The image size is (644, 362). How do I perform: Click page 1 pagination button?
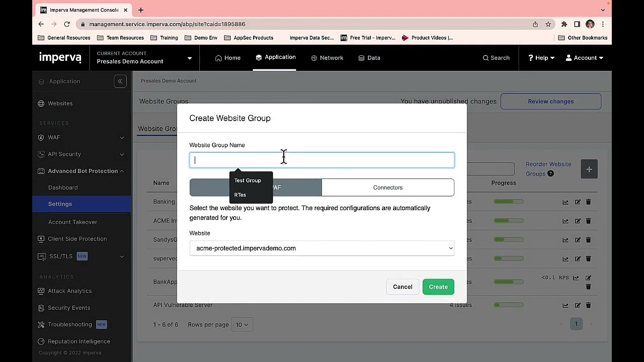[x=576, y=324]
